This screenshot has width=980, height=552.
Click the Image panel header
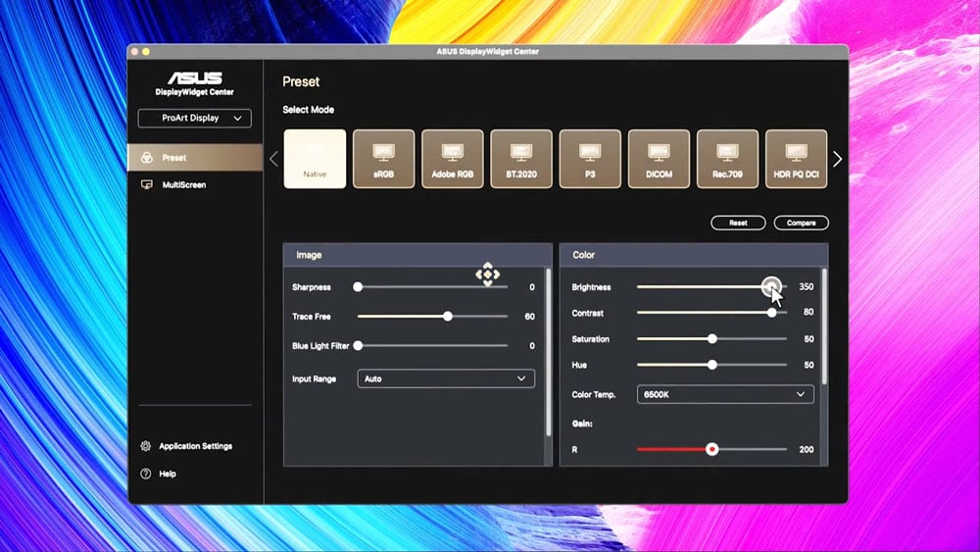[417, 255]
